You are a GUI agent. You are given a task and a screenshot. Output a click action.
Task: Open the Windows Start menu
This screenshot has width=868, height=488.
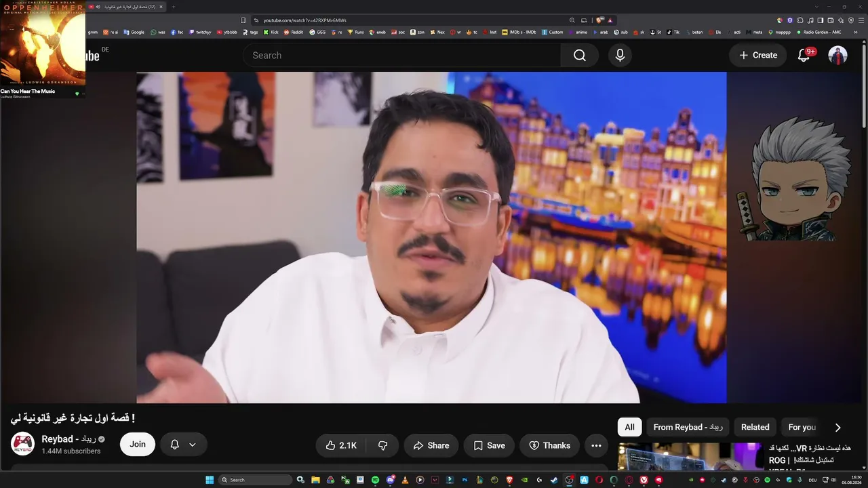[210, 480]
